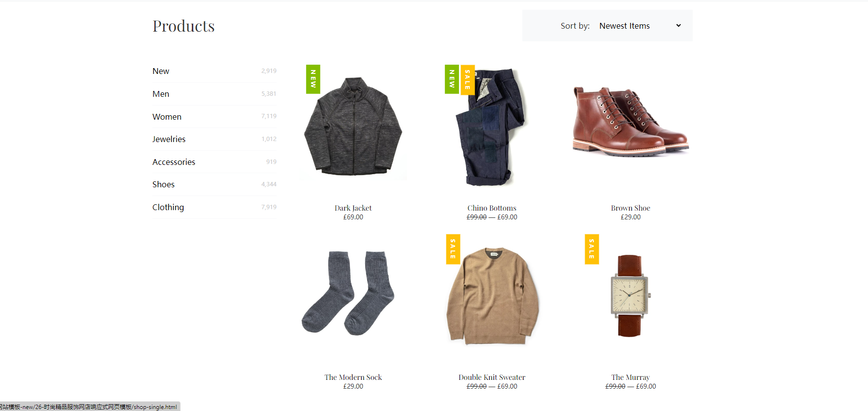Click the green NEW badge on Dark Jacket
Image resolution: width=868 pixels, height=411 pixels.
pos(313,79)
